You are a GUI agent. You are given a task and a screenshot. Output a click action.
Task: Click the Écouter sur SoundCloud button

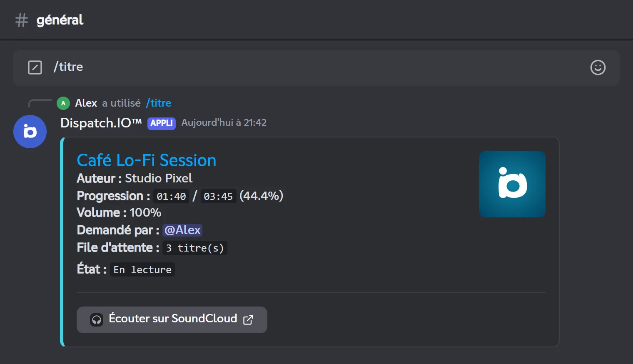[172, 320]
